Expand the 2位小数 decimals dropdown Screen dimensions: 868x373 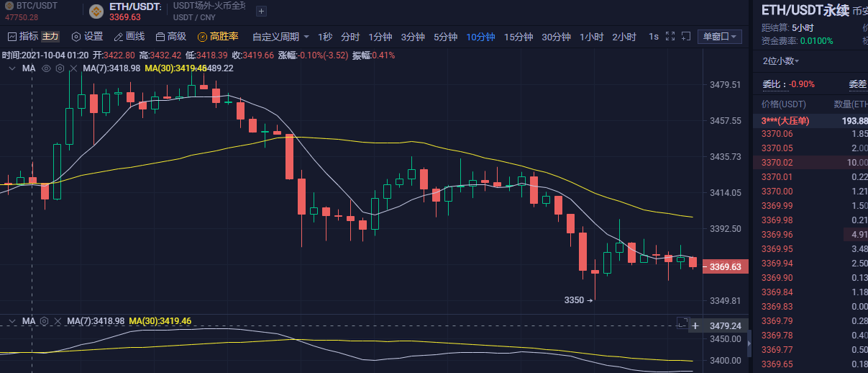pyautogui.click(x=781, y=61)
